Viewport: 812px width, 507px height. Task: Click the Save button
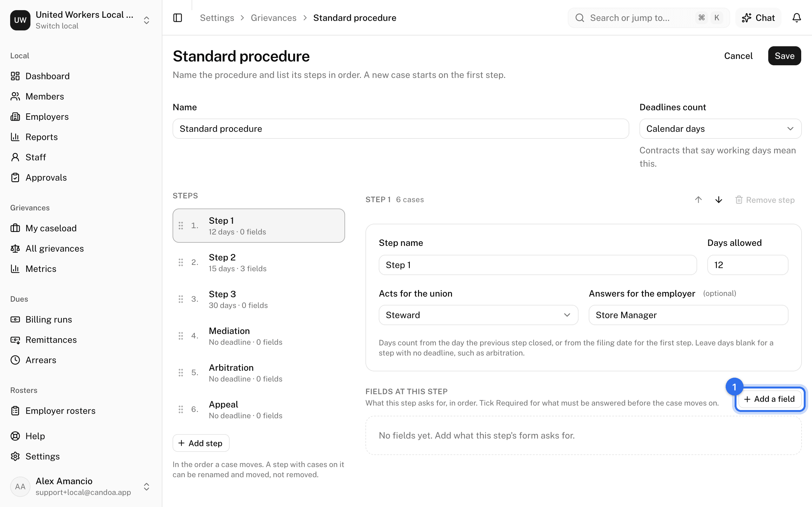[784, 56]
